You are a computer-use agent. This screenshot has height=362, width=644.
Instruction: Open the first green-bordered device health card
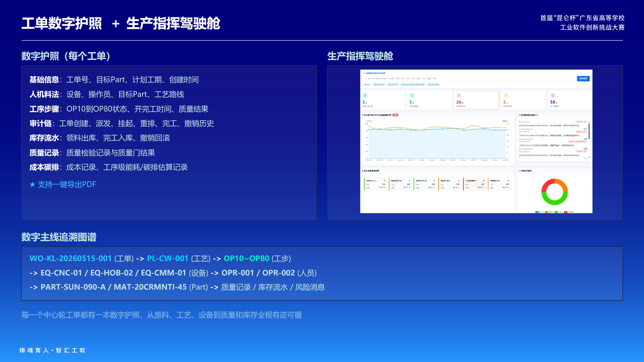pyautogui.click(x=375, y=184)
